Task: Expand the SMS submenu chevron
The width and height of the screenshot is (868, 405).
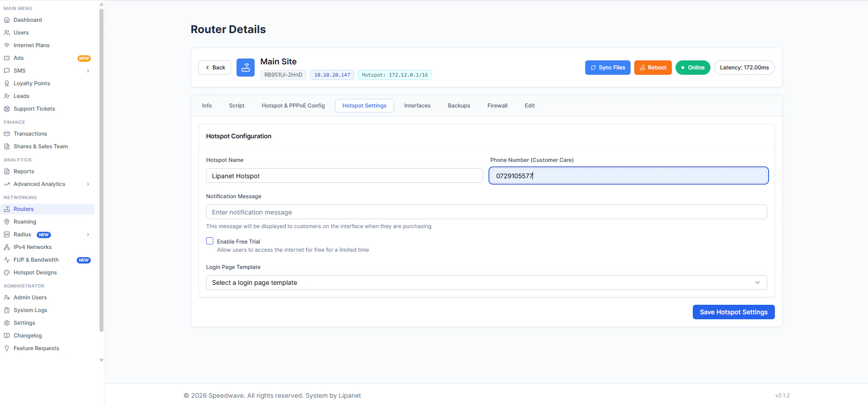Action: click(x=88, y=71)
